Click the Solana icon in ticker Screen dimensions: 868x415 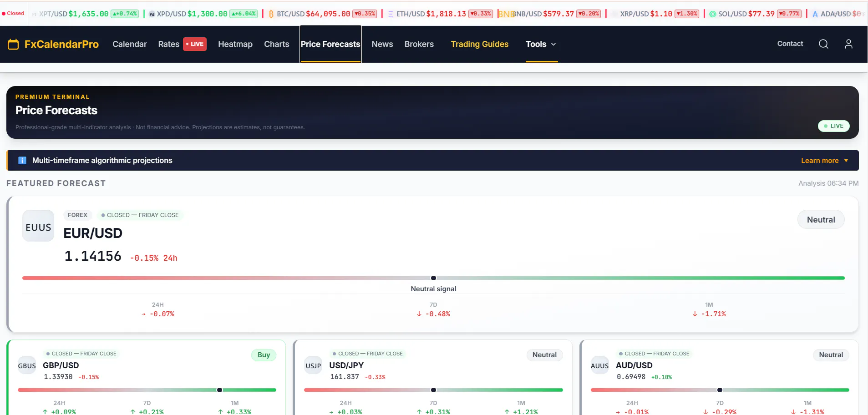713,14
